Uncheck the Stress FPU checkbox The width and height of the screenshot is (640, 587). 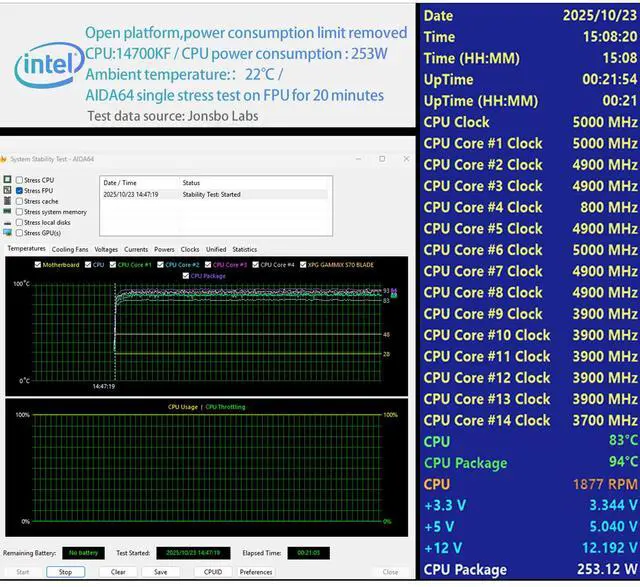[x=19, y=190]
